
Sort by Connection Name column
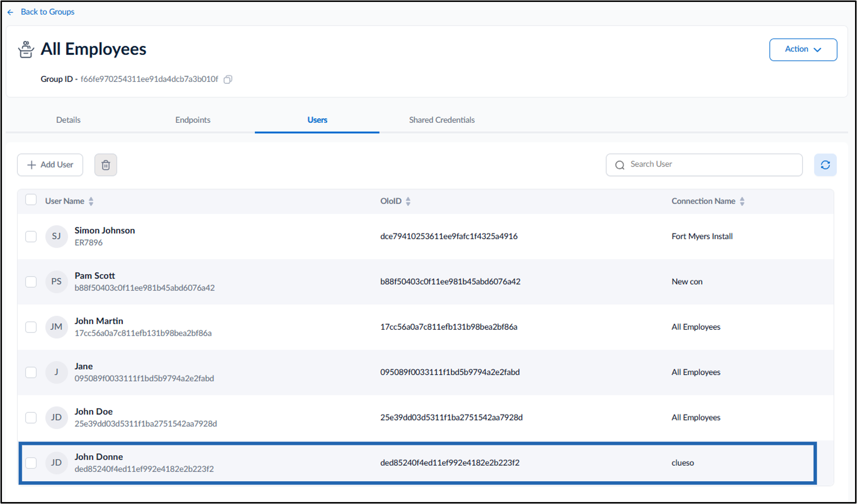click(x=742, y=201)
